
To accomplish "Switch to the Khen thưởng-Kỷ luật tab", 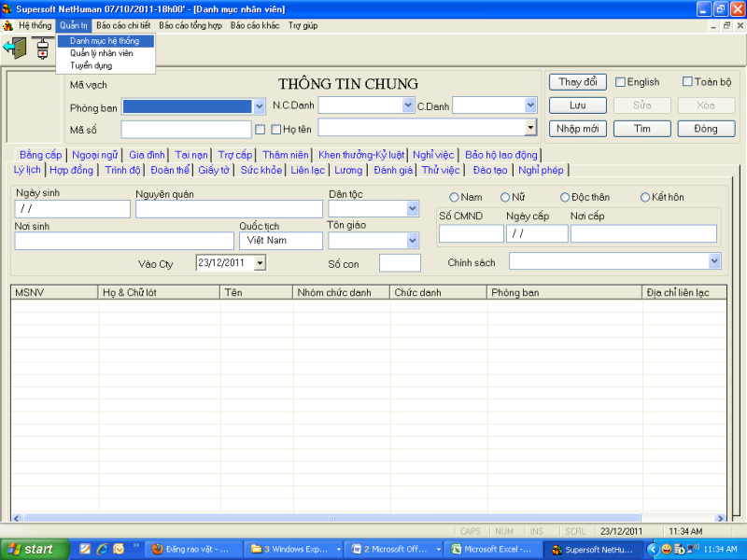I will pyautogui.click(x=361, y=155).
